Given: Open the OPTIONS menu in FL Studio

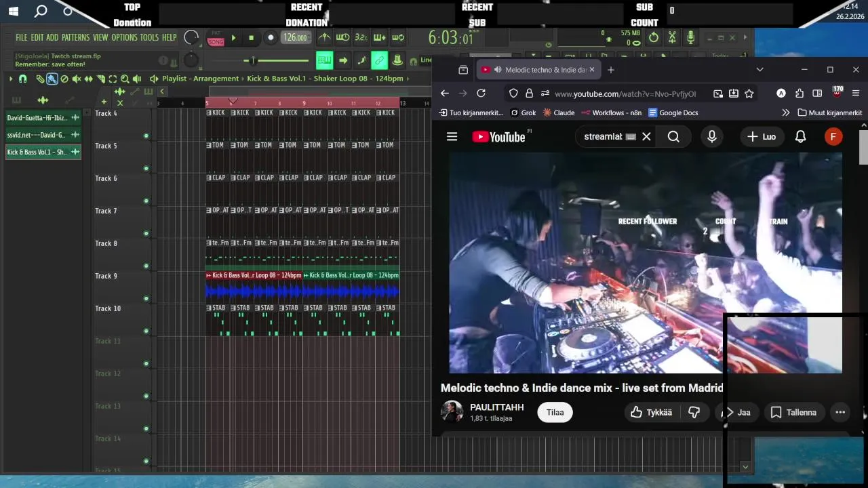Looking at the screenshot, I should tap(125, 37).
